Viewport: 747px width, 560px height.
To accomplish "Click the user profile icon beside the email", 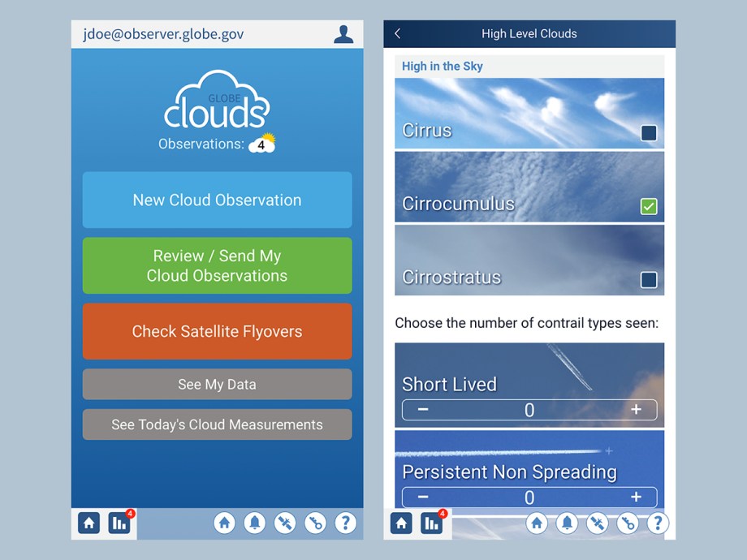I will tap(343, 33).
